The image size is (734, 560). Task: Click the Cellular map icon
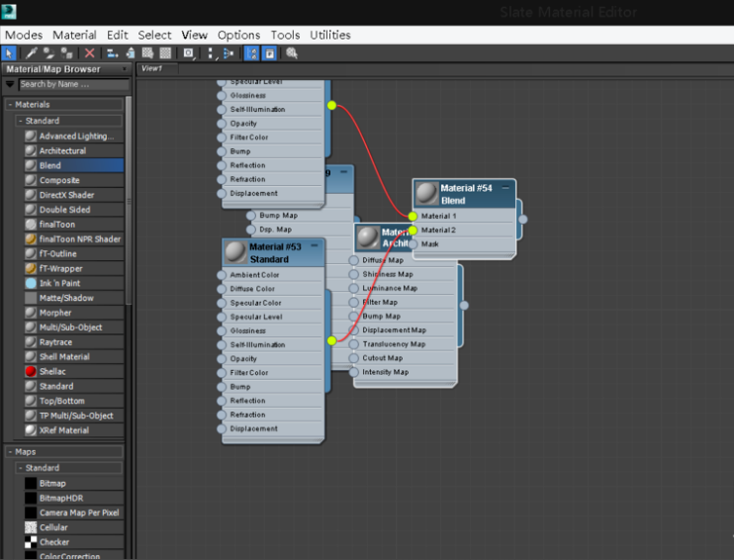[x=31, y=527]
